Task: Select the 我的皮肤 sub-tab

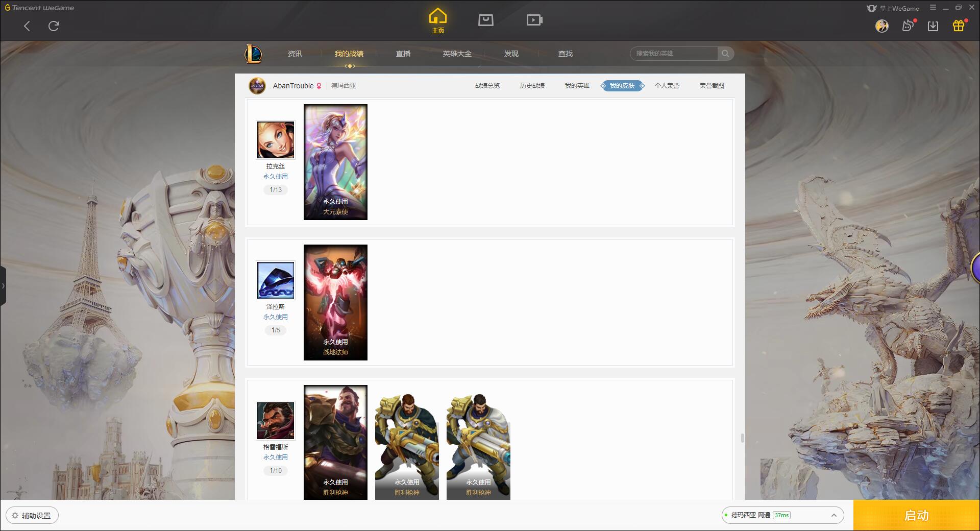Action: (622, 86)
